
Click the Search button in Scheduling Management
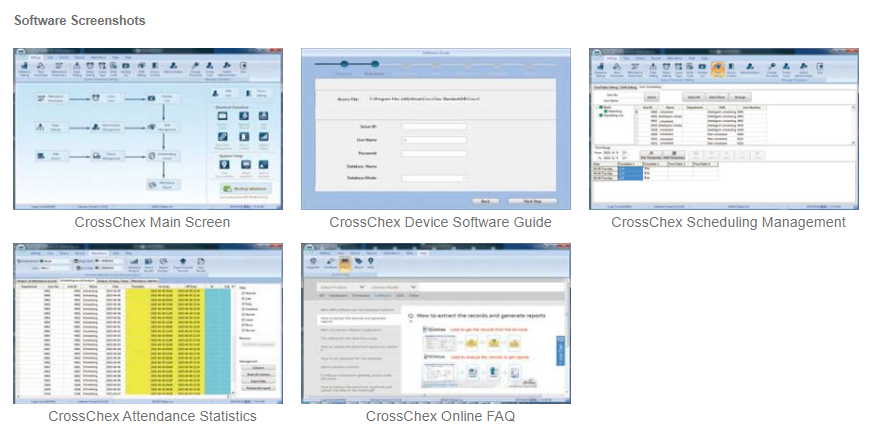tap(651, 96)
